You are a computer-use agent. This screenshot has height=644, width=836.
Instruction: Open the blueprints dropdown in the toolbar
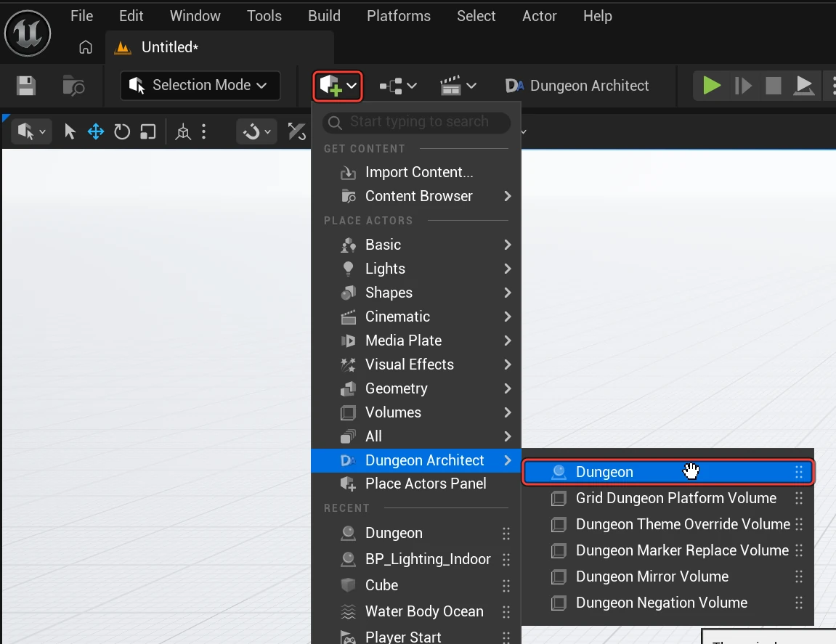coord(398,85)
